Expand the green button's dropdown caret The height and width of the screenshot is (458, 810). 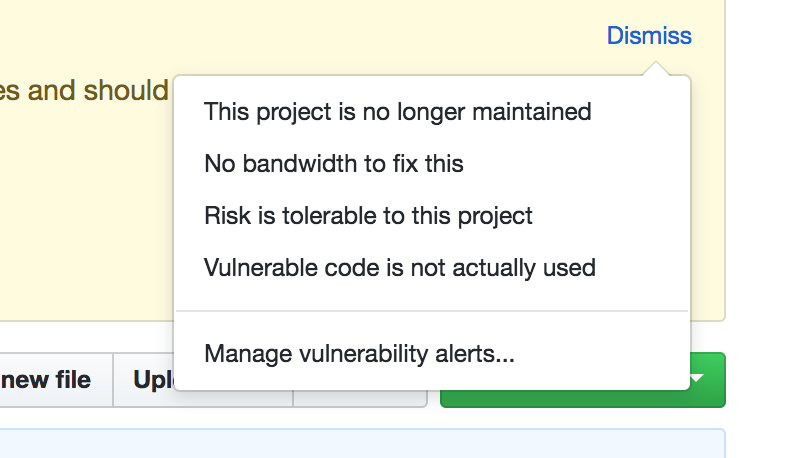point(697,378)
